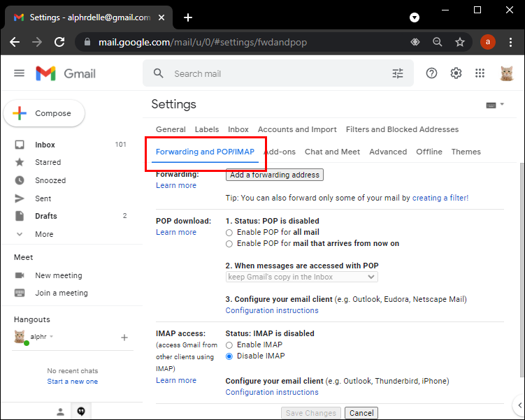This screenshot has width=525, height=420.
Task: Enable POP for all mail
Action: pos(229,232)
